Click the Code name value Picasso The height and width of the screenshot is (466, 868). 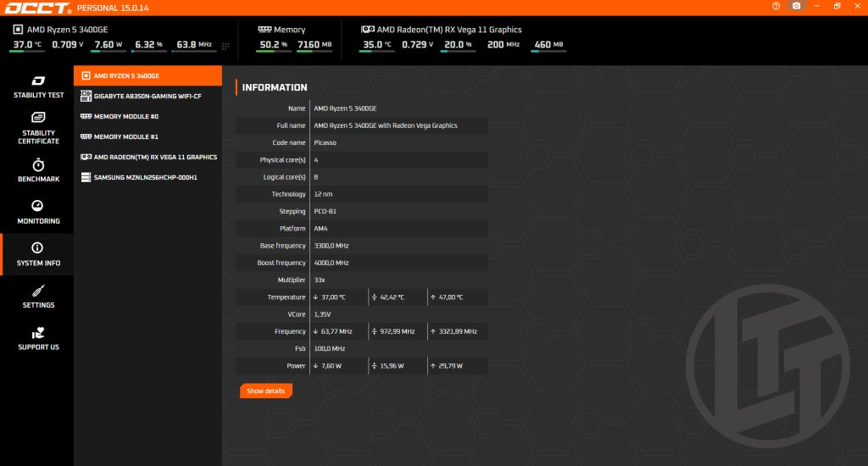pos(325,143)
